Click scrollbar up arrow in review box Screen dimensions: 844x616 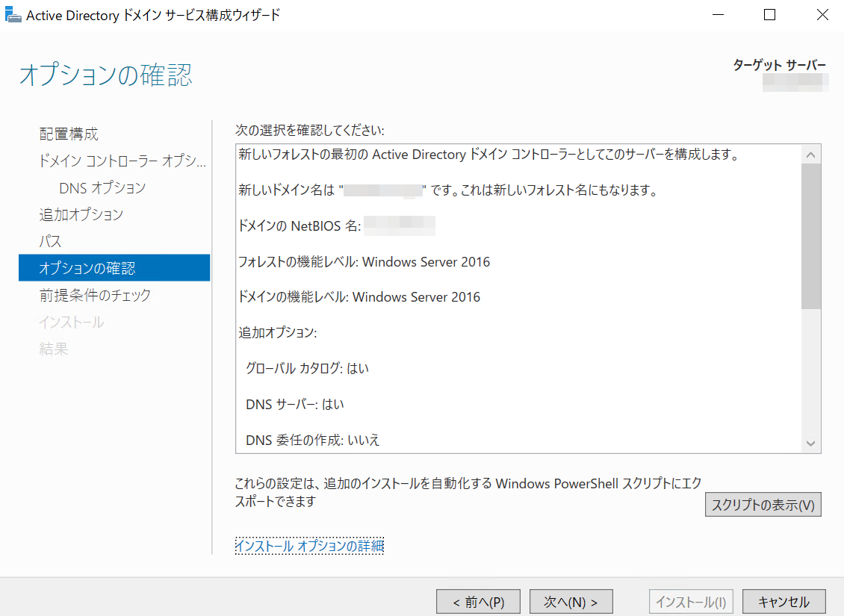tap(810, 155)
